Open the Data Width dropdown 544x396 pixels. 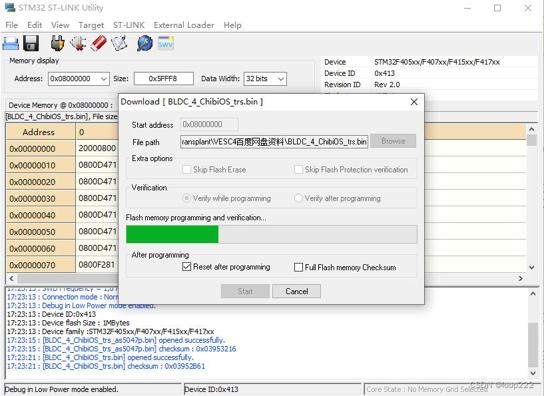pos(281,79)
